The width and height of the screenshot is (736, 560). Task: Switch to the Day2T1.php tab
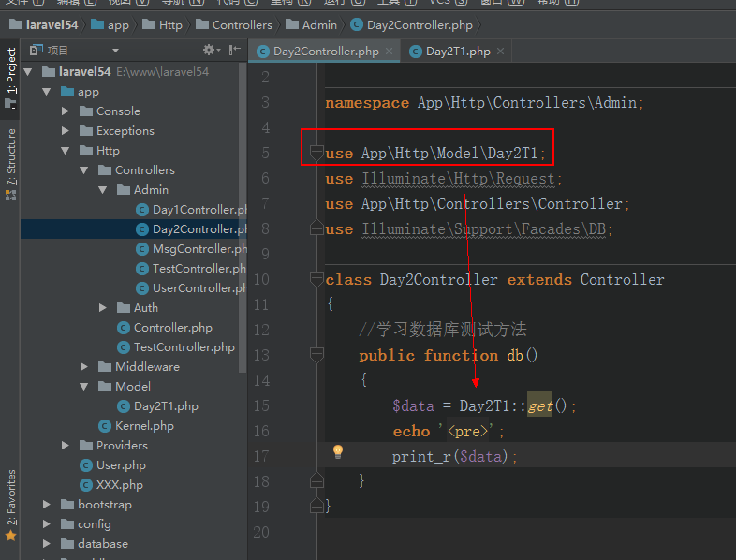[457, 52]
